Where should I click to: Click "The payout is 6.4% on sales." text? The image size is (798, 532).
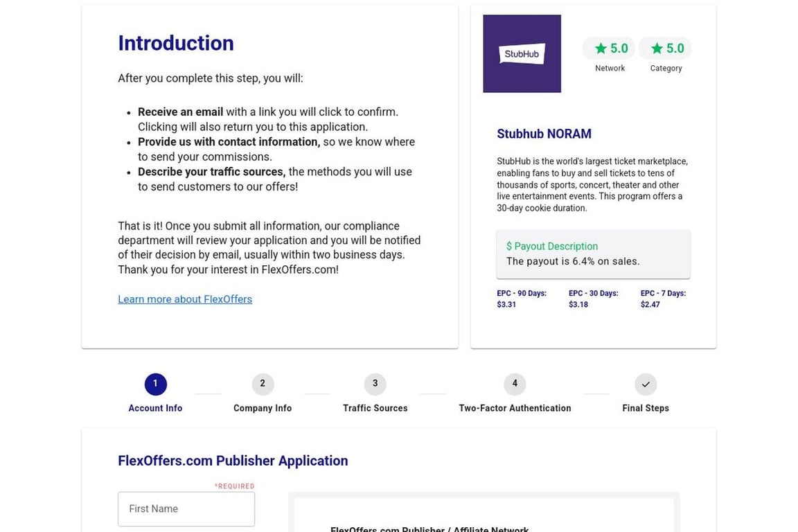573,261
